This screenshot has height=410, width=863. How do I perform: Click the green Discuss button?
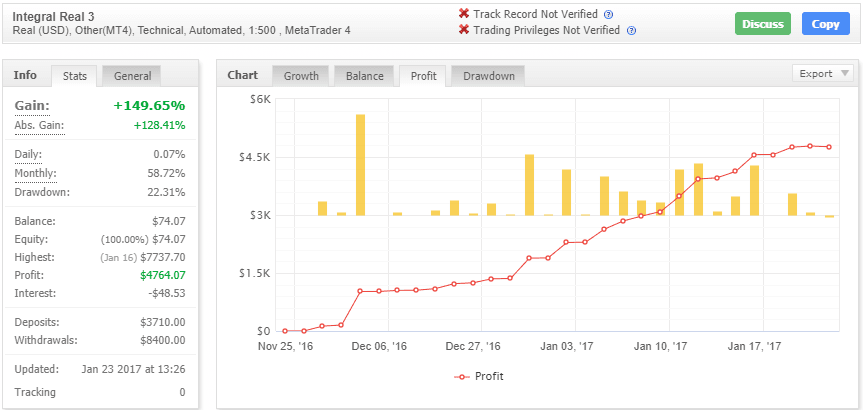point(762,24)
